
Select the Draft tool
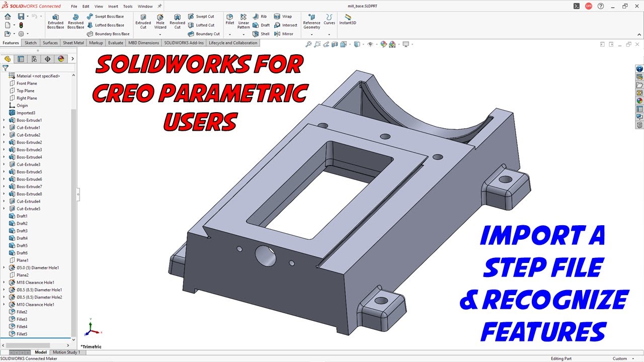coord(262,25)
